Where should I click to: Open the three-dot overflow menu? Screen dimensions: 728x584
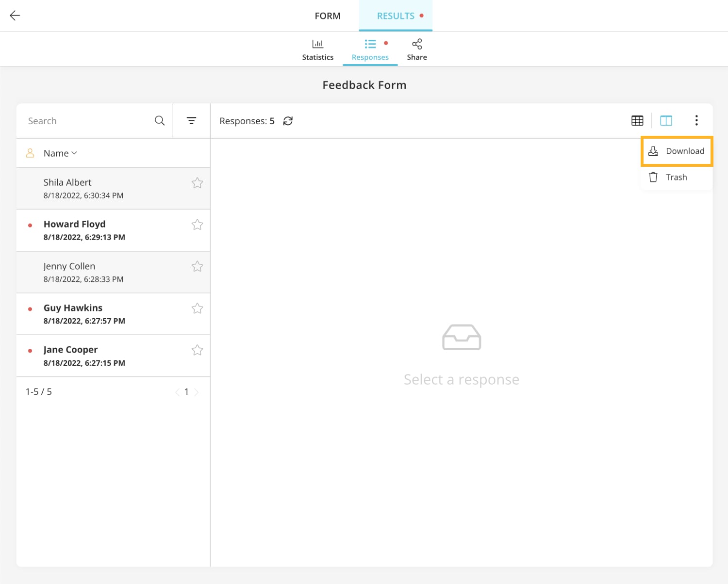(x=696, y=120)
